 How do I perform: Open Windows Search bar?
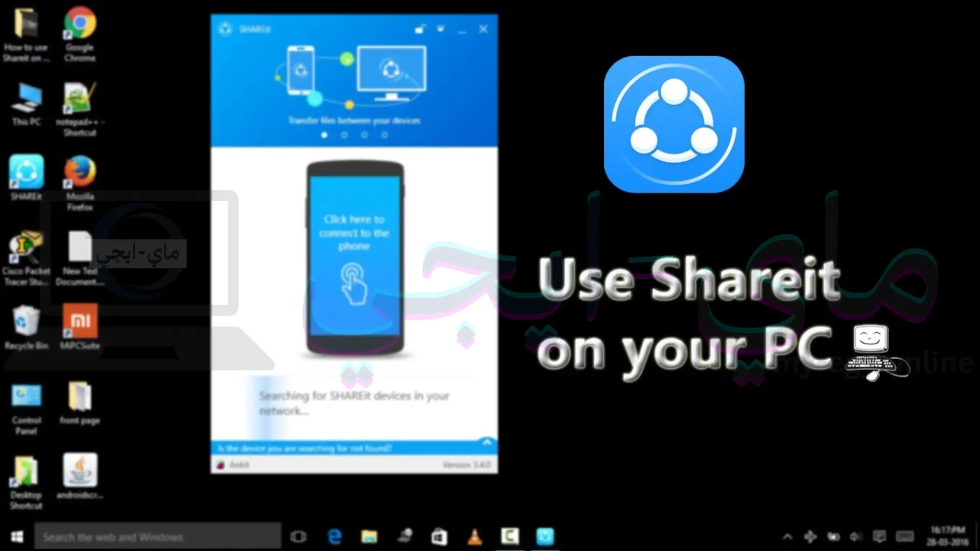click(157, 536)
